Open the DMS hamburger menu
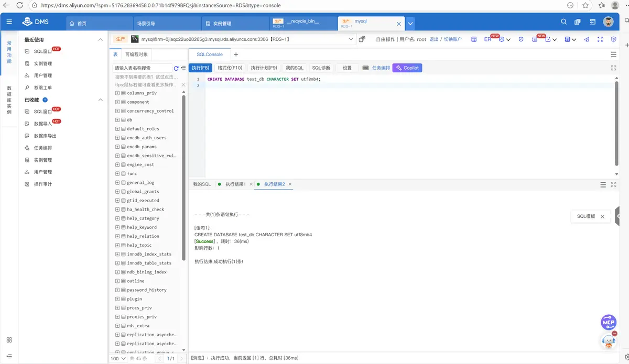 (x=9, y=22)
